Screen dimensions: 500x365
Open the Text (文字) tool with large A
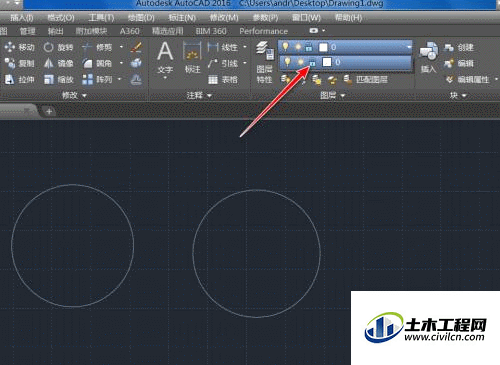pyautogui.click(x=165, y=57)
